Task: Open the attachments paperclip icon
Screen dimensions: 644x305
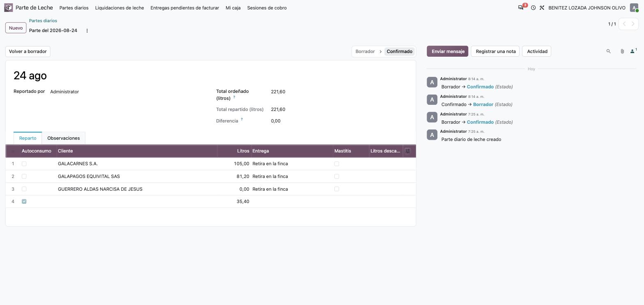Action: (x=622, y=51)
